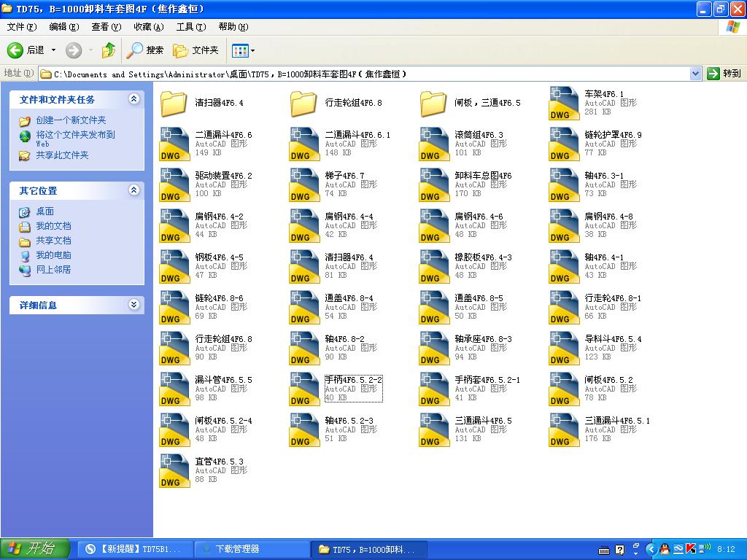Screen dimensions: 747x560
Task: Select the 轴4F6.3-1 DWG icon
Action: click(564, 184)
